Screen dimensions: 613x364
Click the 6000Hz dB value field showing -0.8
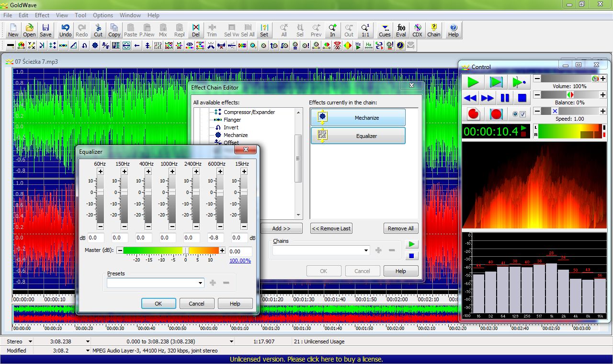click(216, 238)
